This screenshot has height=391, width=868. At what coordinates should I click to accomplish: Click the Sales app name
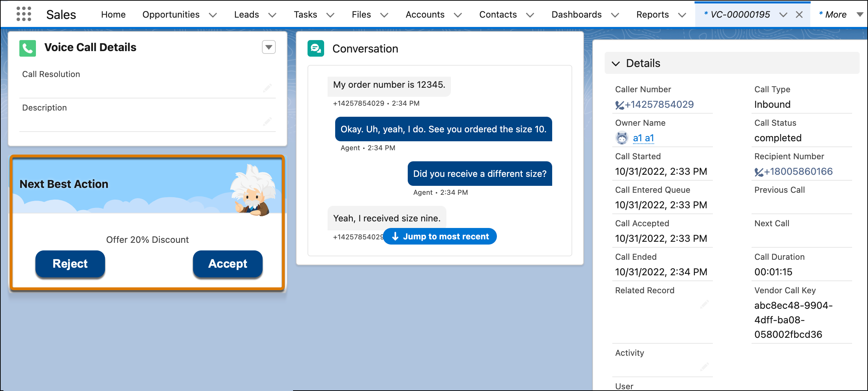[61, 15]
